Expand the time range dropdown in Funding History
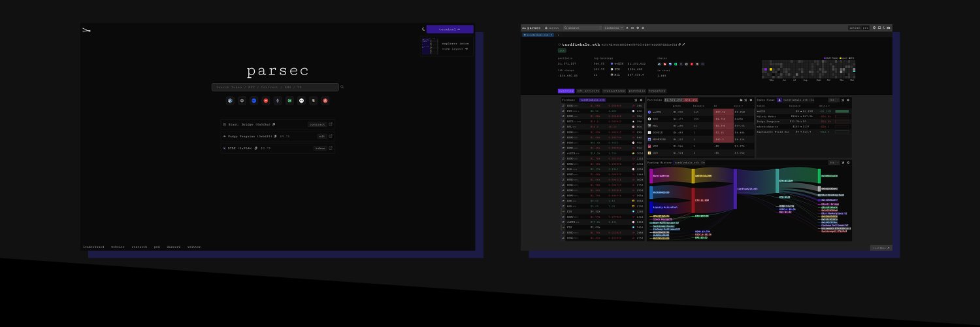 tap(834, 162)
